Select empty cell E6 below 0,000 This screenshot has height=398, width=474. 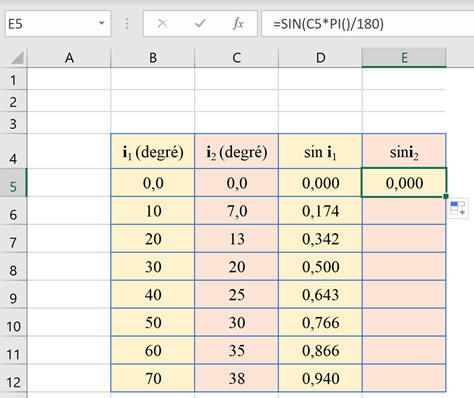coord(404,211)
